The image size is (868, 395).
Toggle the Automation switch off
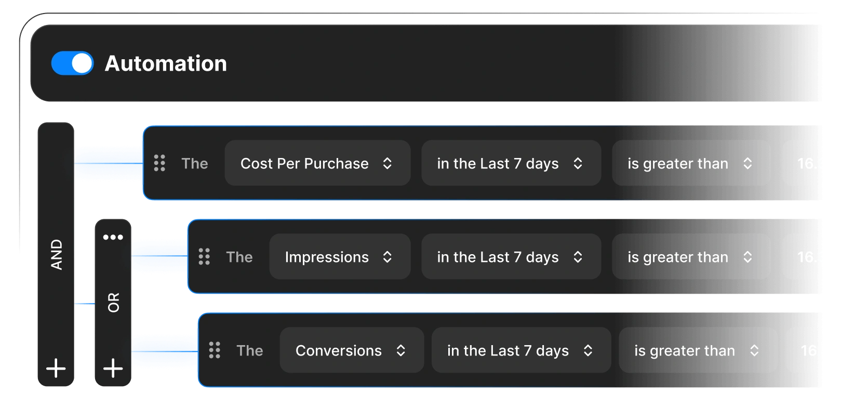[x=72, y=63]
